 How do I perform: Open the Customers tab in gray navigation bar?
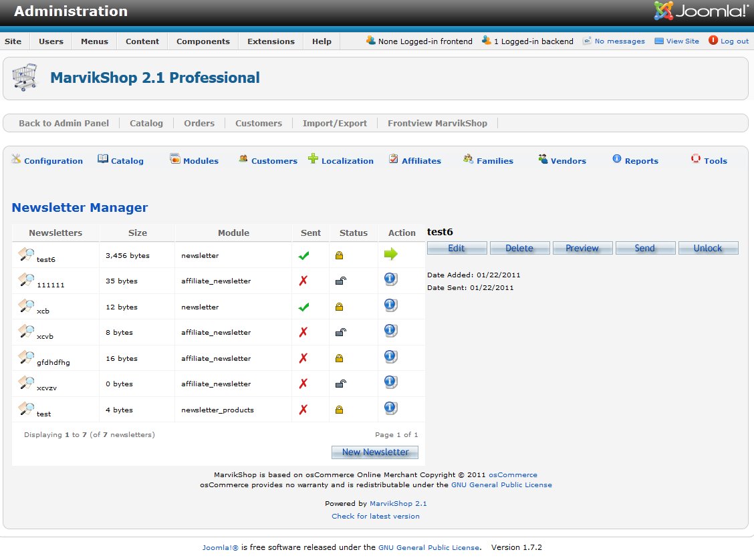pyautogui.click(x=259, y=123)
